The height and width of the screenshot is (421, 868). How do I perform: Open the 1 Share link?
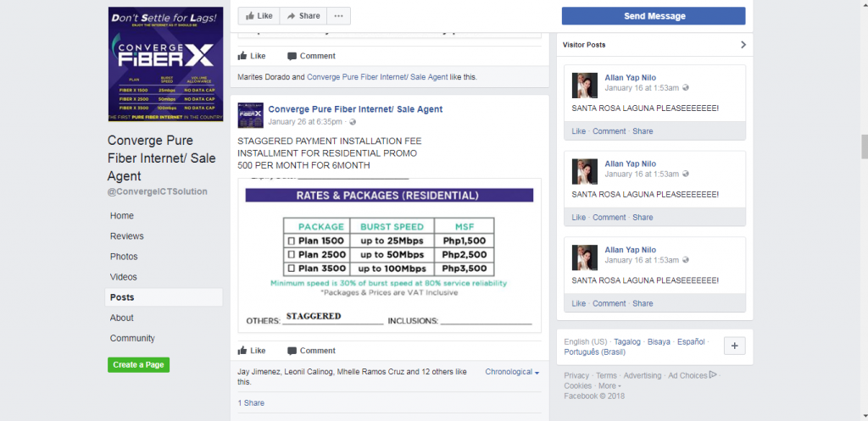pos(251,403)
